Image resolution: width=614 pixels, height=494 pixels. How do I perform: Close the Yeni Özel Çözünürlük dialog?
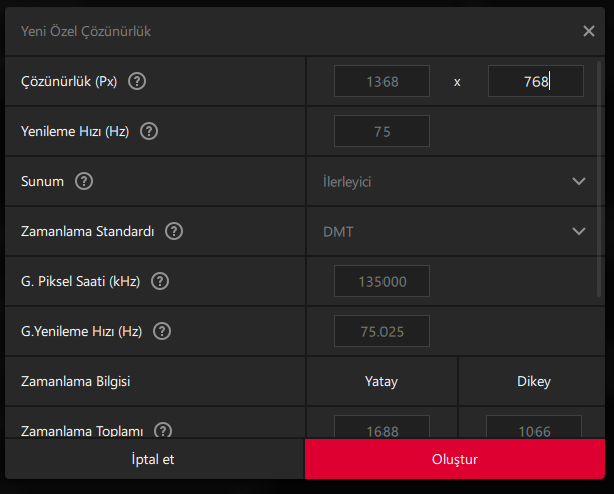(x=589, y=31)
